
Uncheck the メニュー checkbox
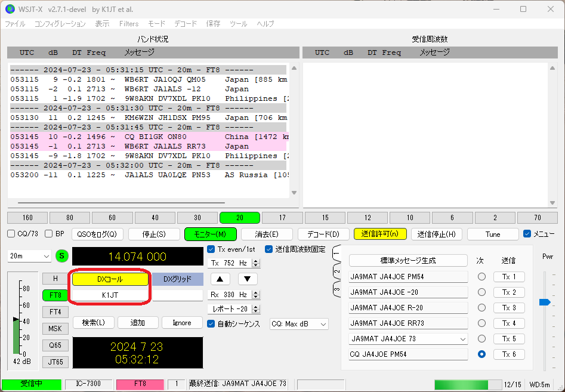coord(527,234)
